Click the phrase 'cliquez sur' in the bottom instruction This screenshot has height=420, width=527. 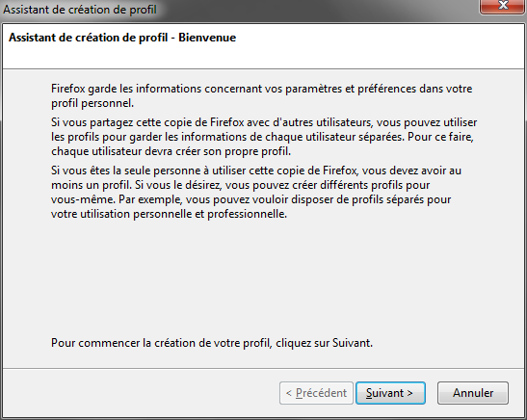coord(303,343)
